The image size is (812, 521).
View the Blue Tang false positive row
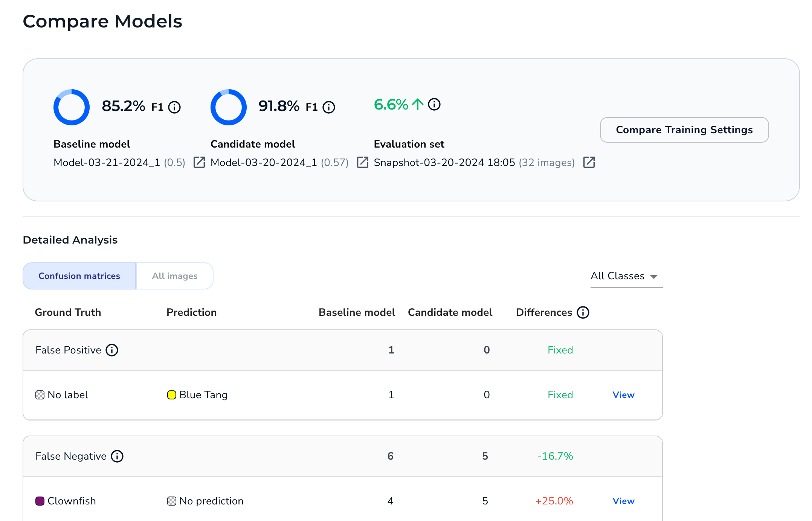click(623, 395)
